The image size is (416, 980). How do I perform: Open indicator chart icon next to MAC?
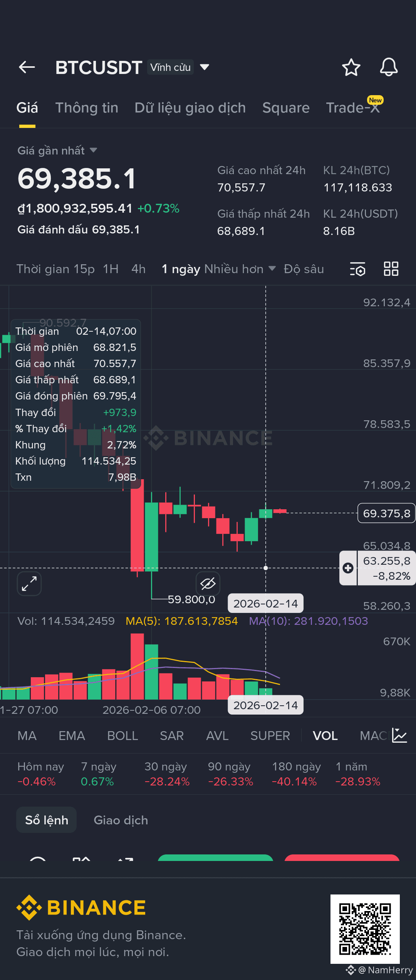point(399,735)
